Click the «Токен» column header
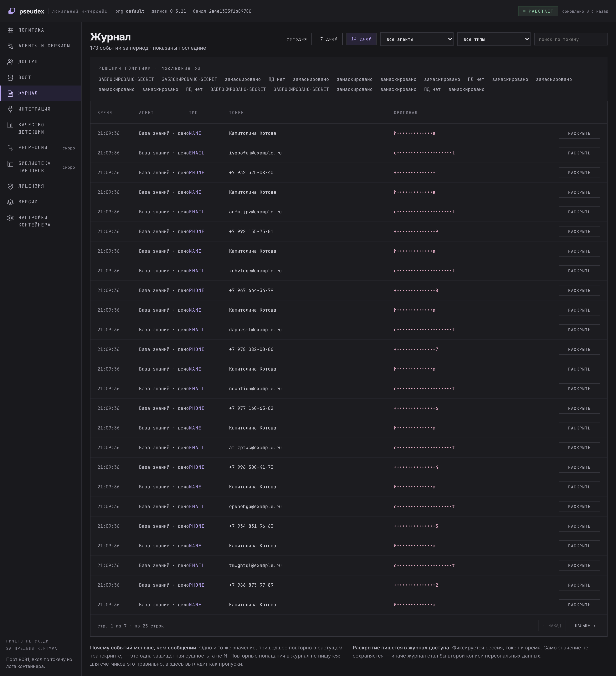Viewport: 616px width, 676px height. click(x=236, y=113)
